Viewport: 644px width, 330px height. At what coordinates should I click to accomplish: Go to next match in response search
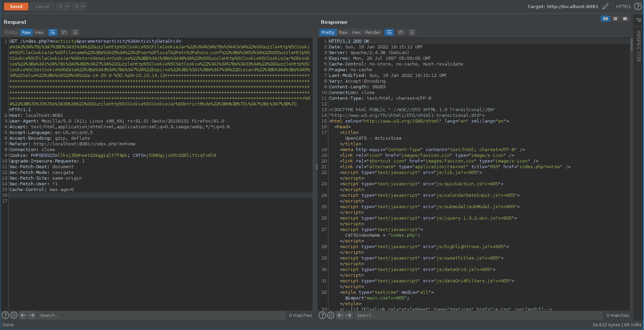(349, 315)
